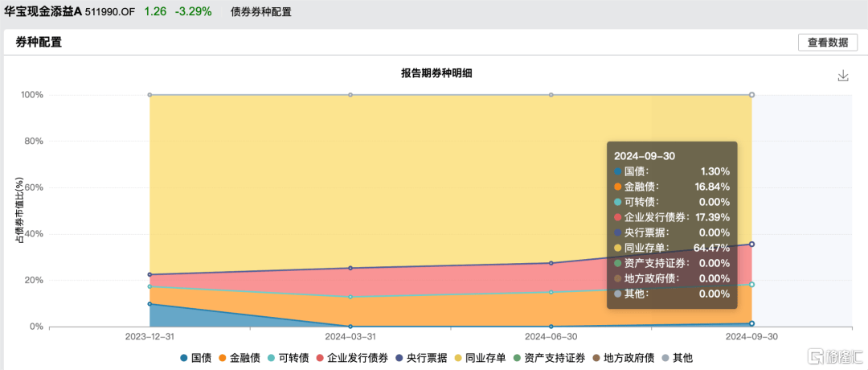The height and width of the screenshot is (370, 868).
Task: Toggle 同业存单 legend entry
Action: [x=479, y=357]
